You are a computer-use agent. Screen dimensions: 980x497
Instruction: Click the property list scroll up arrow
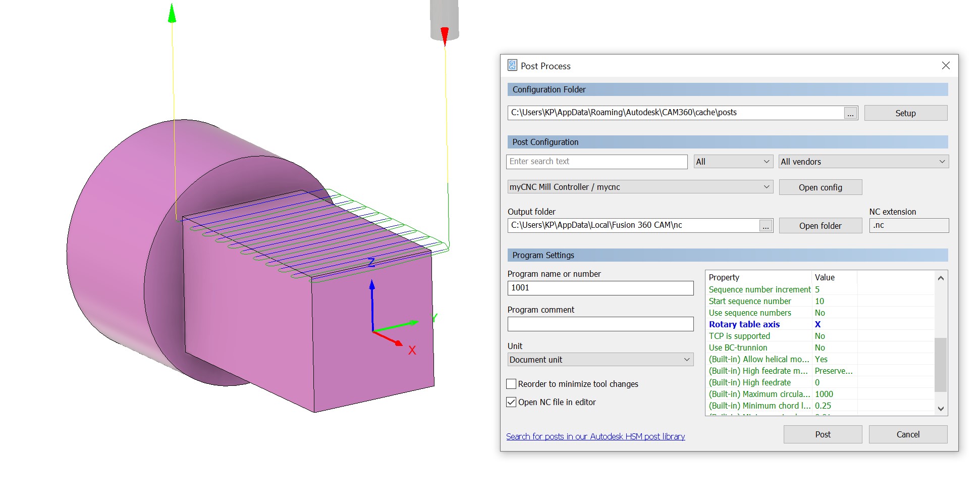pos(941,278)
